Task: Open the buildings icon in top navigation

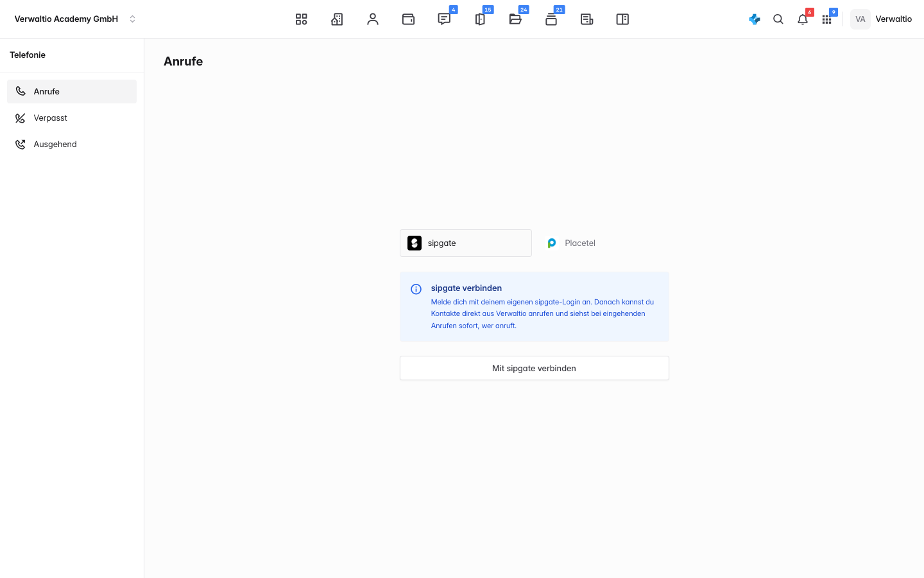Action: coord(337,19)
